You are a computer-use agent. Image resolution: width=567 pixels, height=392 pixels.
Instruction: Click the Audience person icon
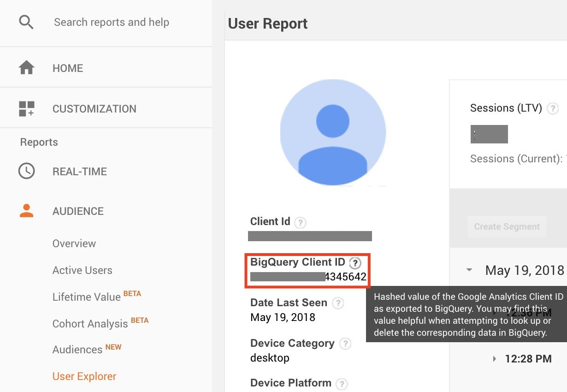(x=26, y=211)
